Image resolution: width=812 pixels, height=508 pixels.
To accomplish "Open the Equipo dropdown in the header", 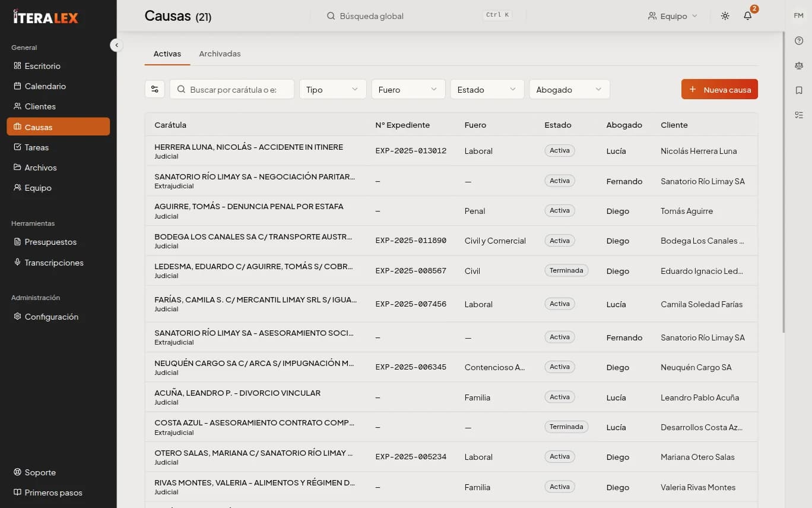I will [x=673, y=16].
